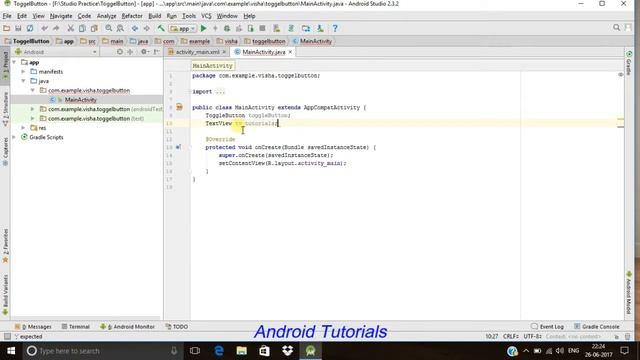640x360 pixels.
Task: Click the Search Everywhere magnifier icon
Action: 616,28
